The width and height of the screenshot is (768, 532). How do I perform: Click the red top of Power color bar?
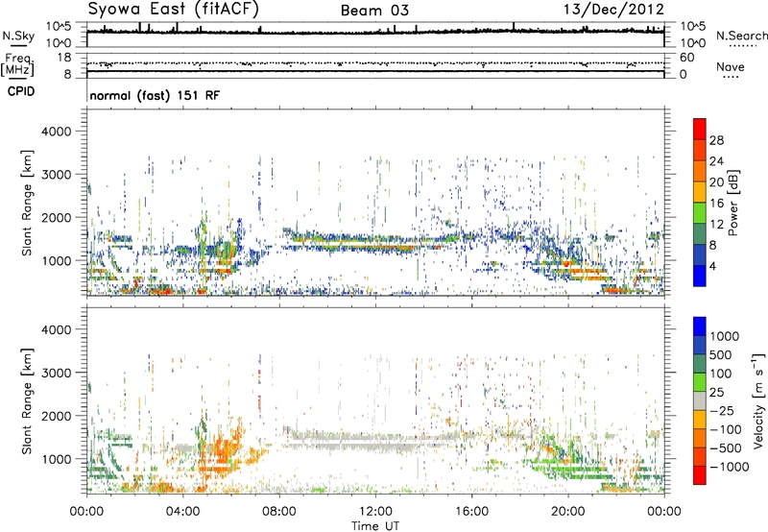click(x=700, y=129)
